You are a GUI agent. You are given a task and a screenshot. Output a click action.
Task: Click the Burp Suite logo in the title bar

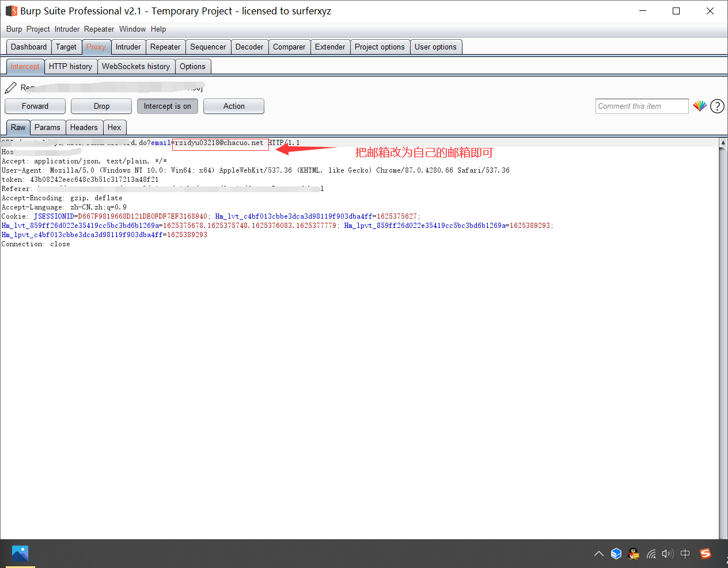(11, 11)
